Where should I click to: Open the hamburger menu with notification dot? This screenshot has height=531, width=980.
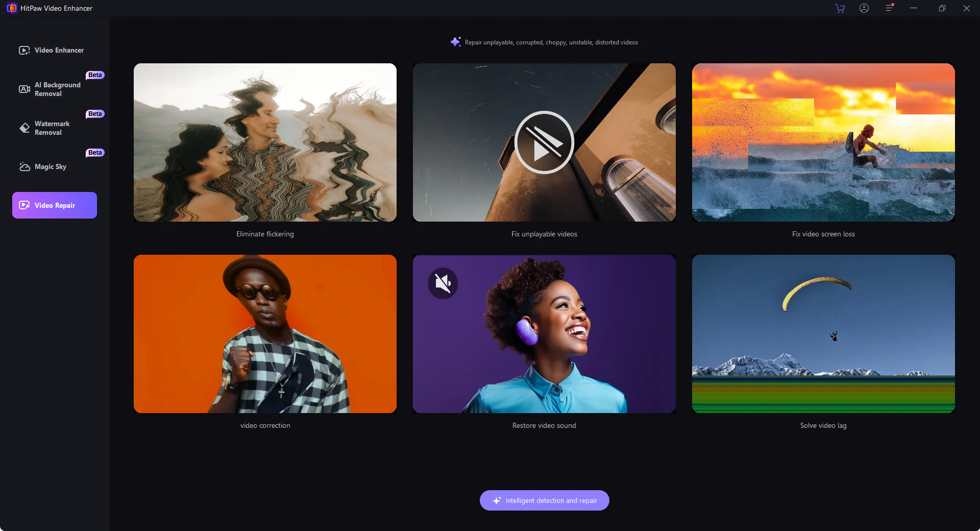click(890, 8)
